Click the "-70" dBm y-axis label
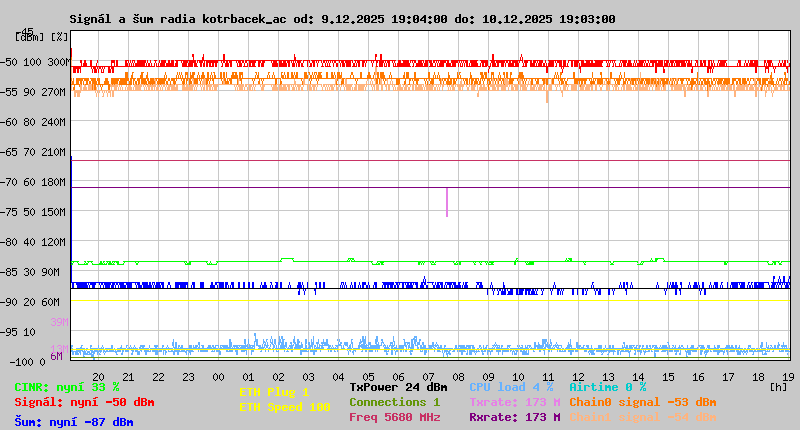The image size is (800, 430). click(x=9, y=183)
